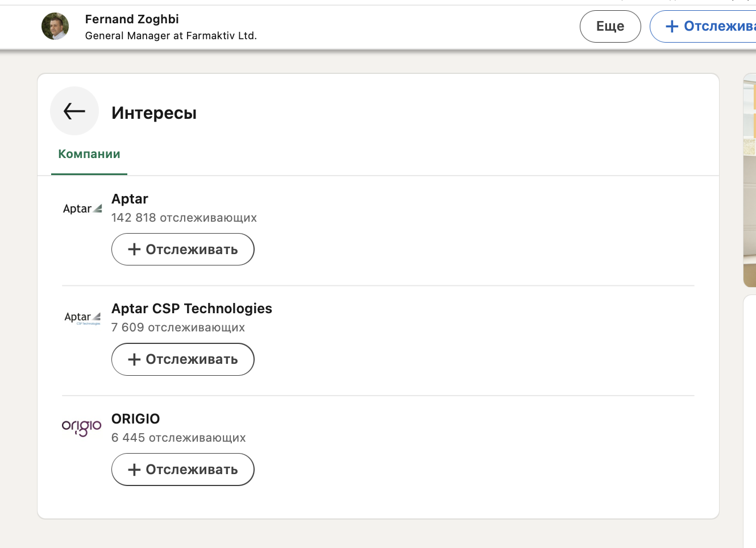Follow Aptar CSP Technologies with Отслеживать
The height and width of the screenshot is (548, 756).
click(x=182, y=359)
